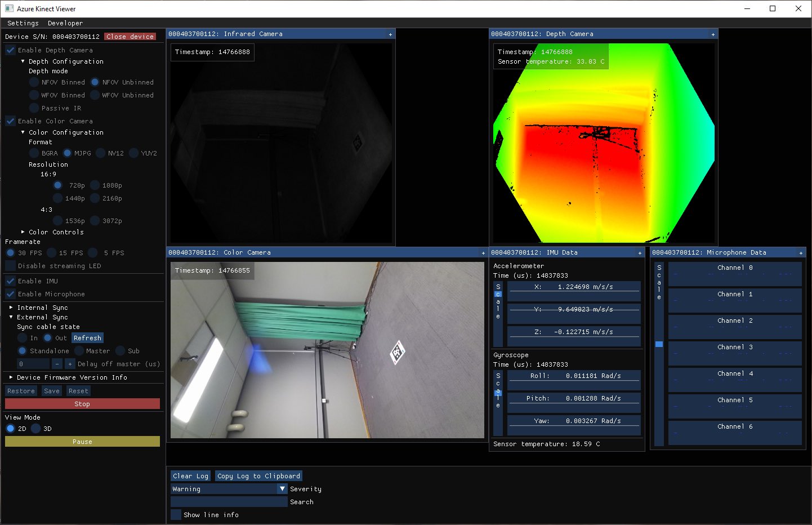Click Close device button
Image resolution: width=812 pixels, height=525 pixels.
coord(130,37)
